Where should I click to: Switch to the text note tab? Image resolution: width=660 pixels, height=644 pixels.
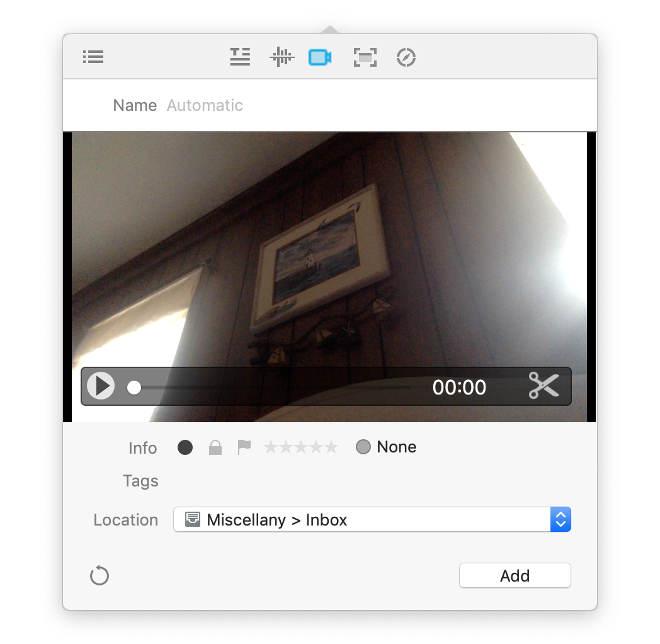240,57
